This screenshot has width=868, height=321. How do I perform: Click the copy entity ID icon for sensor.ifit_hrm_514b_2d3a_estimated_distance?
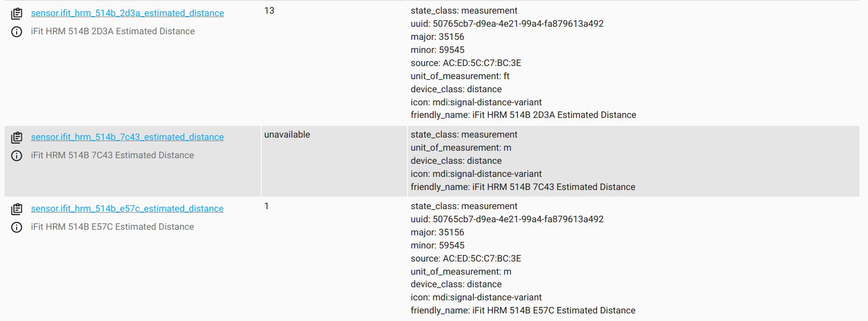click(x=17, y=13)
